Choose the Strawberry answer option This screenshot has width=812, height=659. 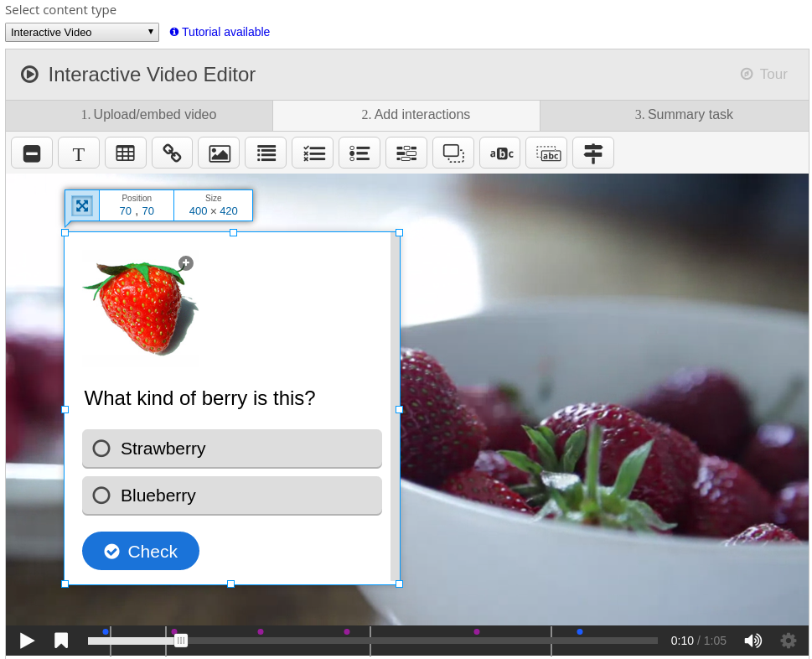click(231, 449)
